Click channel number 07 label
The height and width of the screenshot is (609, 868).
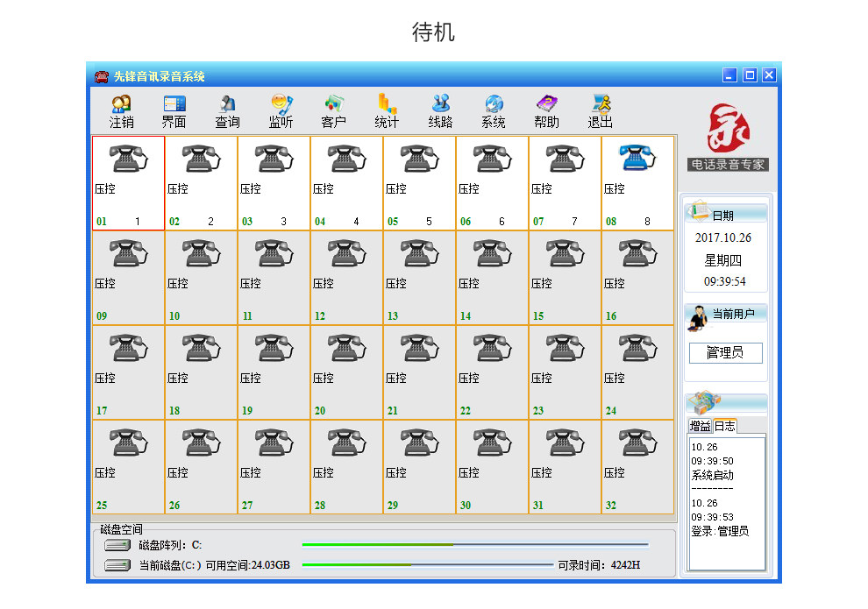(538, 221)
